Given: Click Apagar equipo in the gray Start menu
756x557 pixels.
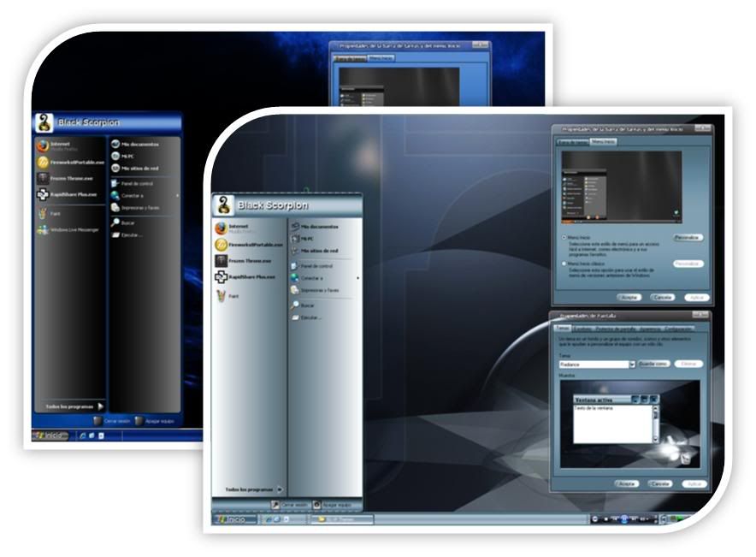Looking at the screenshot, I should coord(331,505).
